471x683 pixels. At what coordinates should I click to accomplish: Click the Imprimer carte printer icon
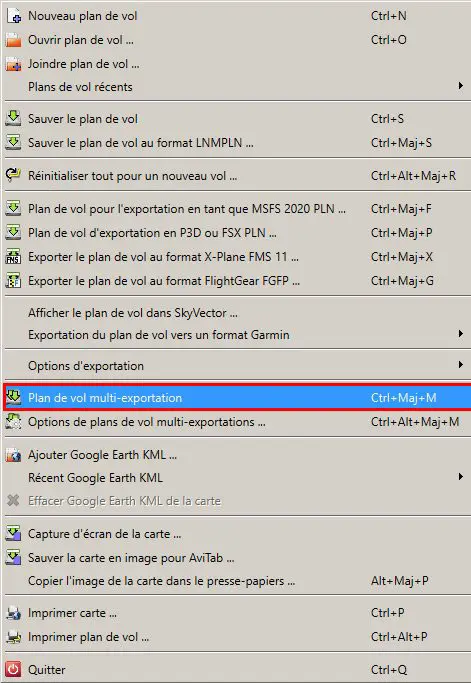pos(14,613)
